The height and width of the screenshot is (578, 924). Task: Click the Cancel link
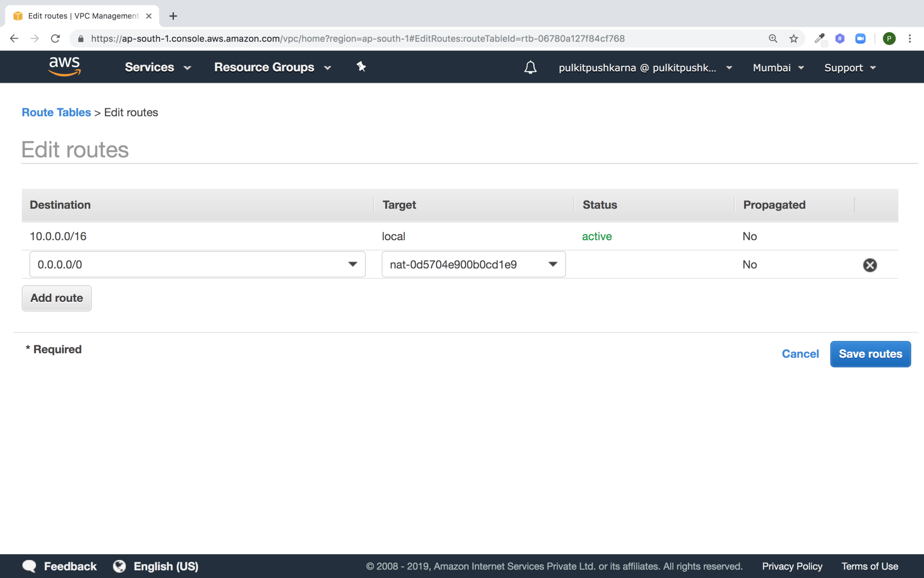[800, 354]
